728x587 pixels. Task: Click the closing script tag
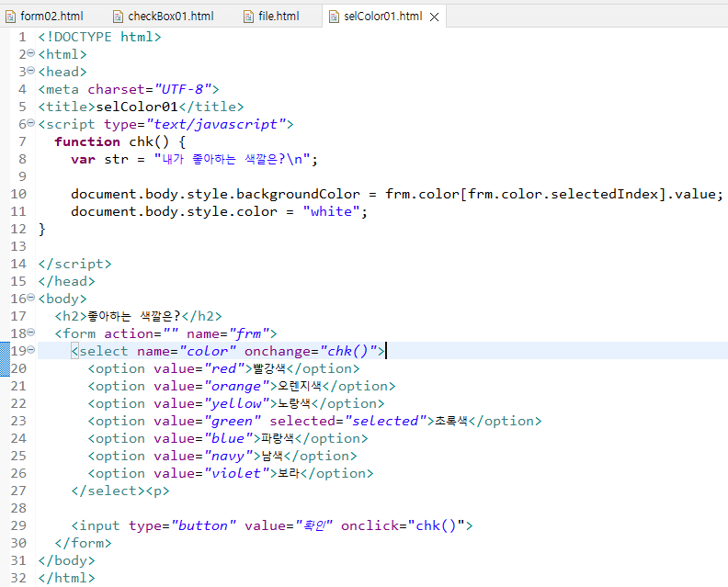(74, 264)
